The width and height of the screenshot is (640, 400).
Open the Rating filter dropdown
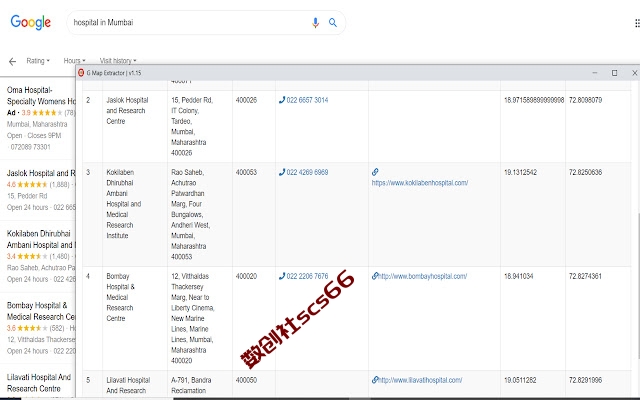click(38, 60)
